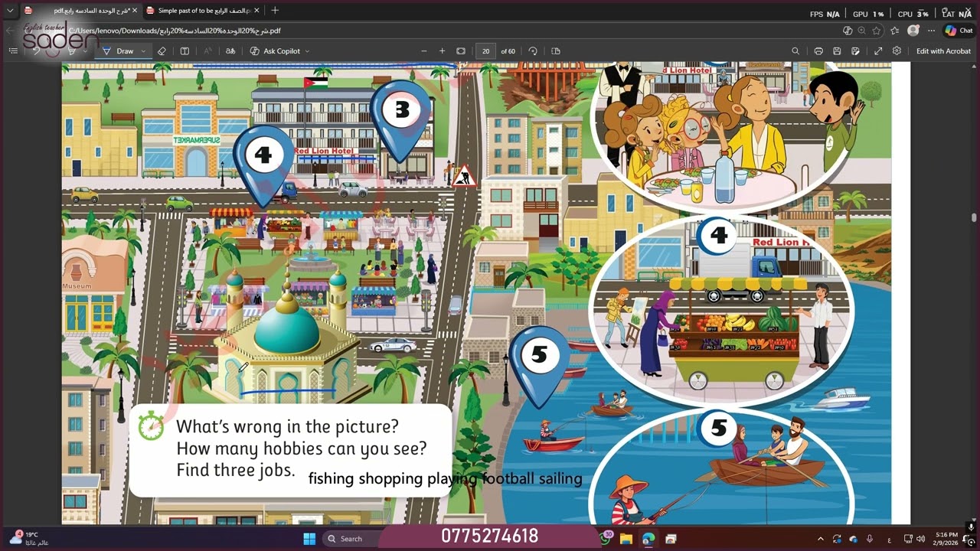Open the taskbar volume control
The width and height of the screenshot is (980, 551).
(x=921, y=539)
